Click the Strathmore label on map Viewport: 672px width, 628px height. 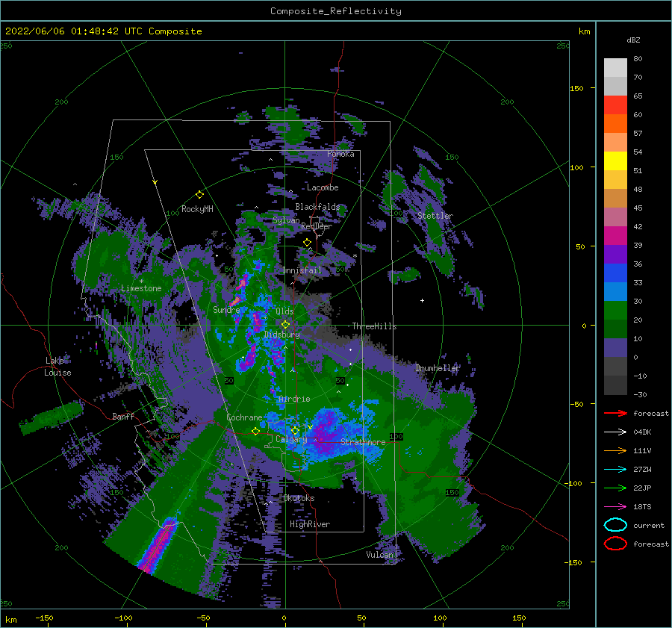(363, 442)
